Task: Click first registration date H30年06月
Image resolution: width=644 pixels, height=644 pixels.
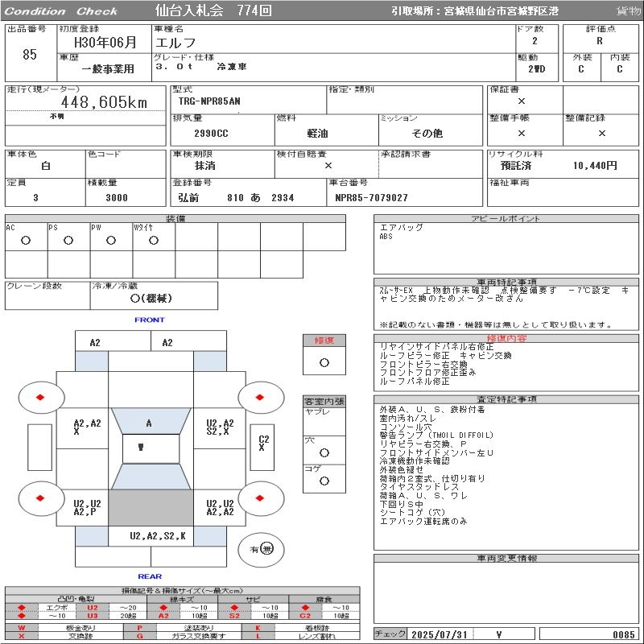Action: click(x=105, y=42)
